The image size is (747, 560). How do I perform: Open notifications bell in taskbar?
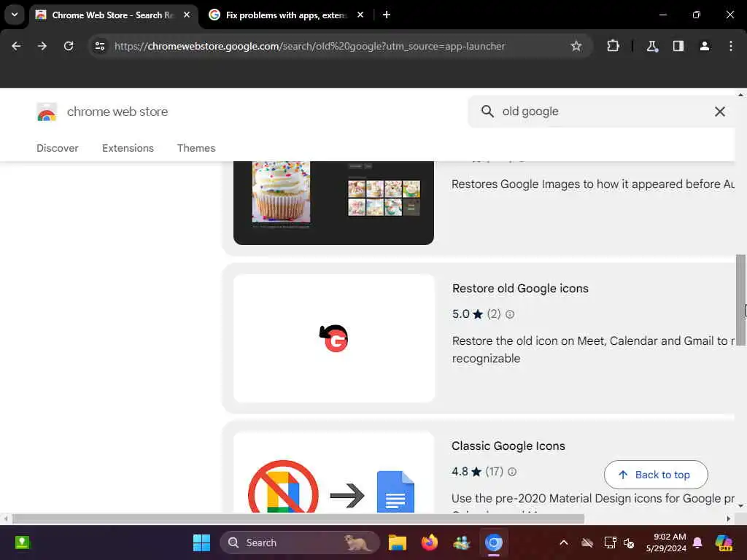point(698,542)
